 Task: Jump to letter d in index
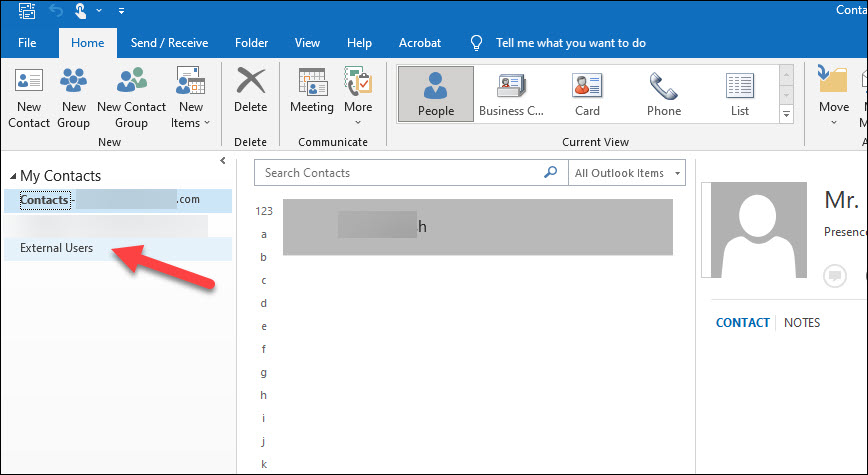pyautogui.click(x=264, y=303)
